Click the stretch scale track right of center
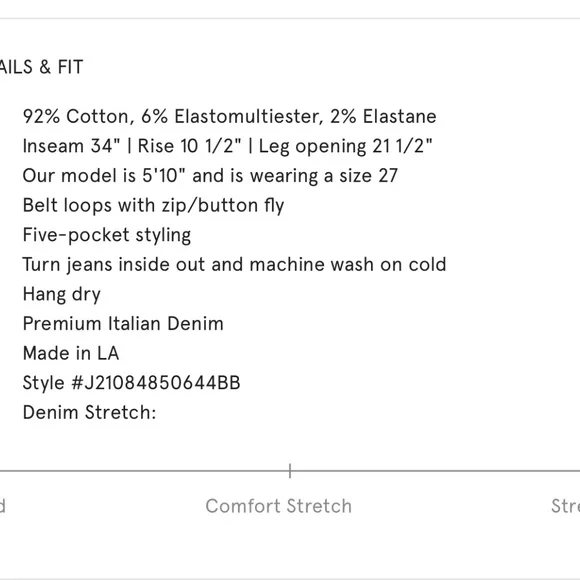Viewport: 580px width, 580px height. coord(436,471)
